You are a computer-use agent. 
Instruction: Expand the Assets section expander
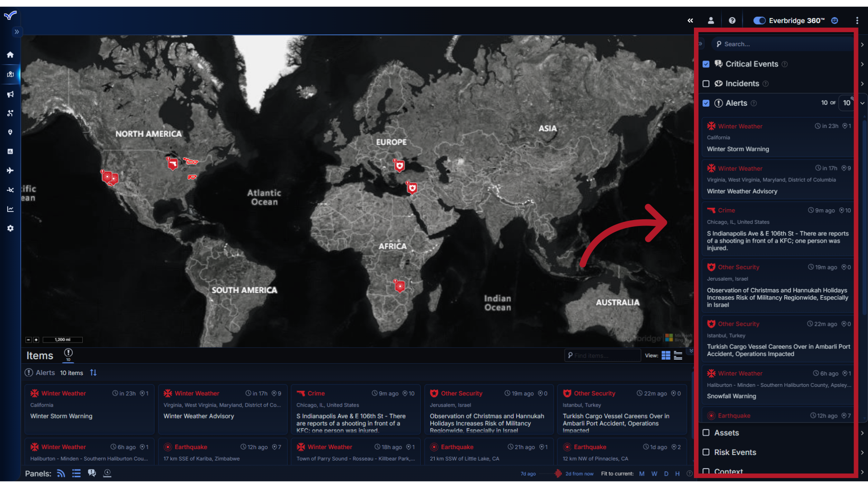click(x=863, y=432)
